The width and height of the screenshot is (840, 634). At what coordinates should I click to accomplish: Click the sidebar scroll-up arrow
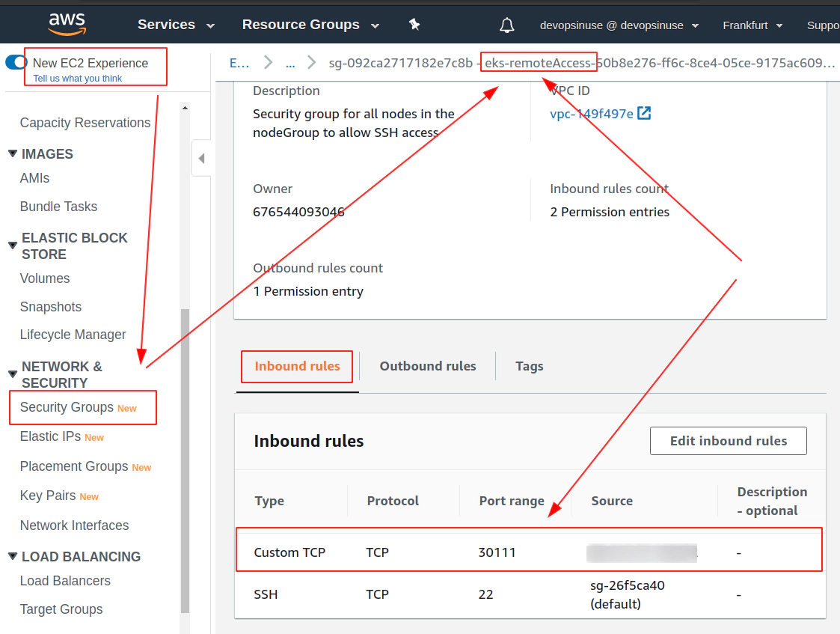[x=186, y=108]
